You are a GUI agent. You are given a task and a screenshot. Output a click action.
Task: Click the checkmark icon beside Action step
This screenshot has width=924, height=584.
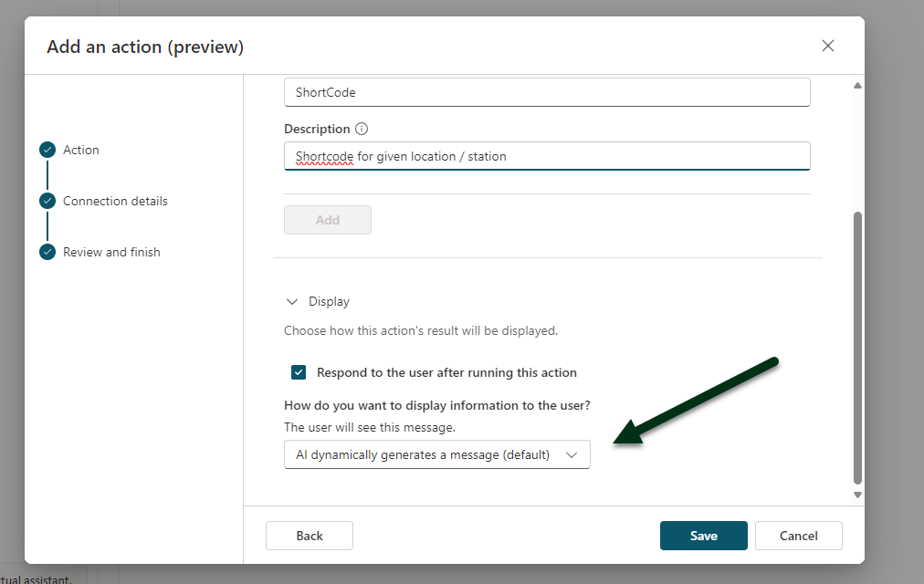pyautogui.click(x=47, y=150)
